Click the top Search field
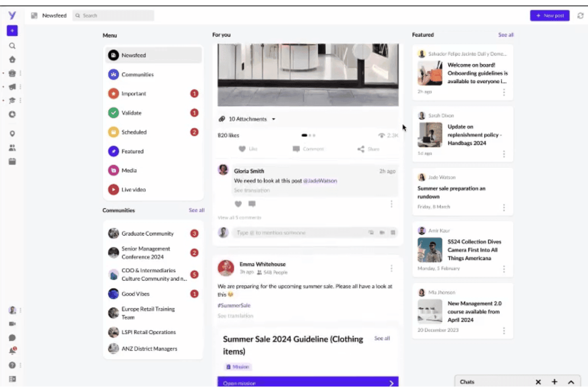 click(x=113, y=15)
